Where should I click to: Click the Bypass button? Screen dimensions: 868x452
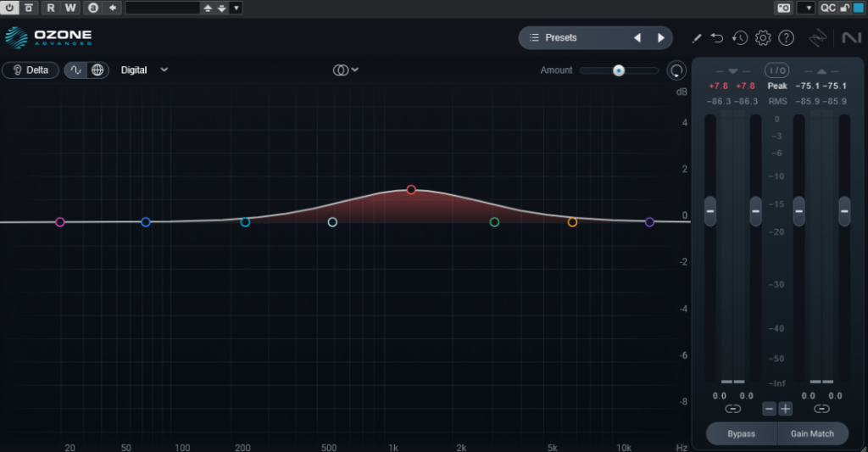741,433
